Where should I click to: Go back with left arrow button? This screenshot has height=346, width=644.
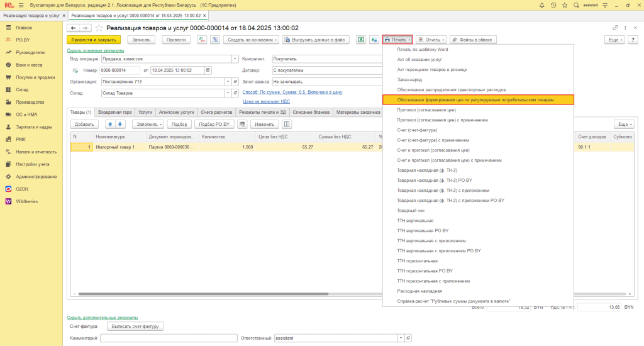click(x=73, y=28)
